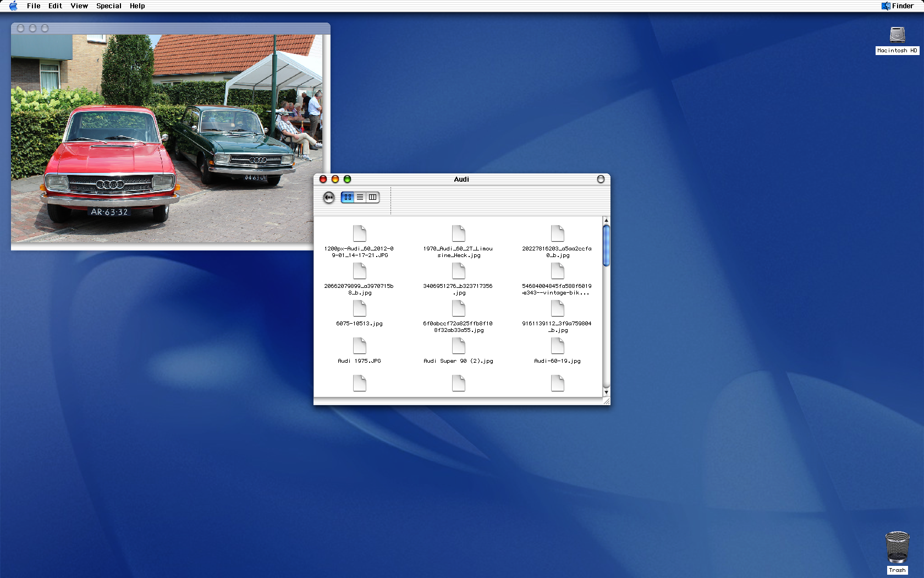
Task: Click the red Audi car photo preview
Action: 167,139
